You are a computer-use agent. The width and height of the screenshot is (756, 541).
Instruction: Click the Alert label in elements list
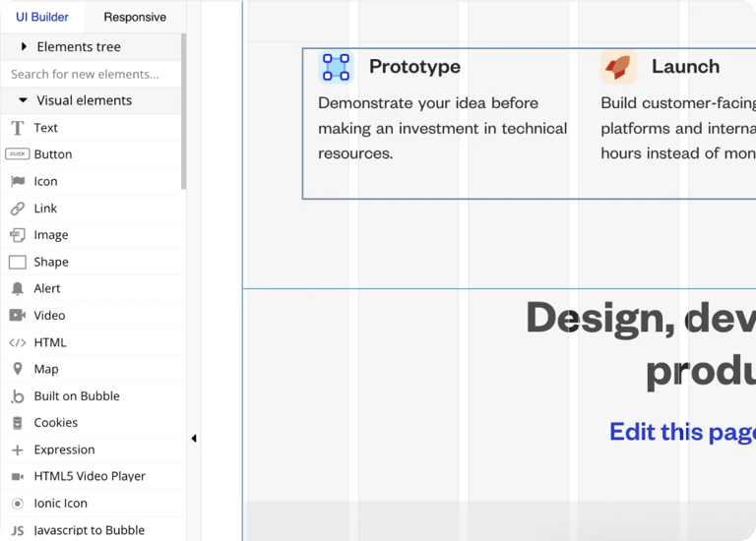(x=47, y=288)
